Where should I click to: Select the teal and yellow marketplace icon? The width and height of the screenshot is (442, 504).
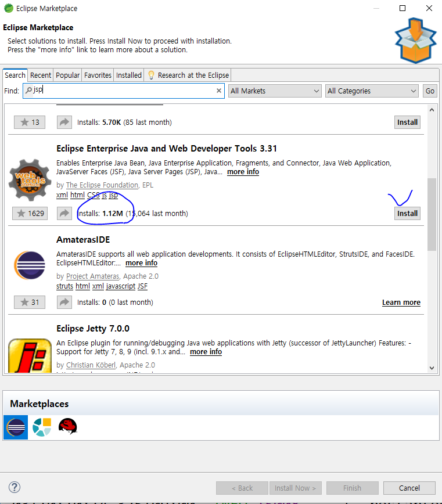(42, 427)
